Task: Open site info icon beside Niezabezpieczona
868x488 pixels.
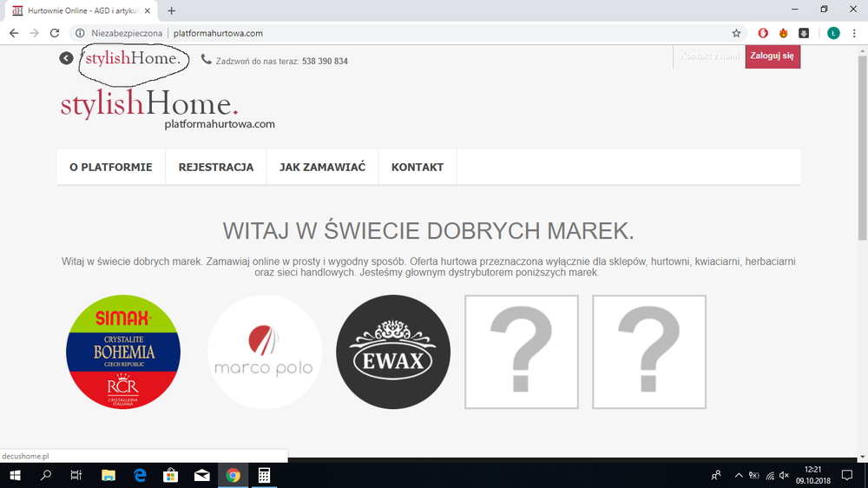Action: (80, 33)
